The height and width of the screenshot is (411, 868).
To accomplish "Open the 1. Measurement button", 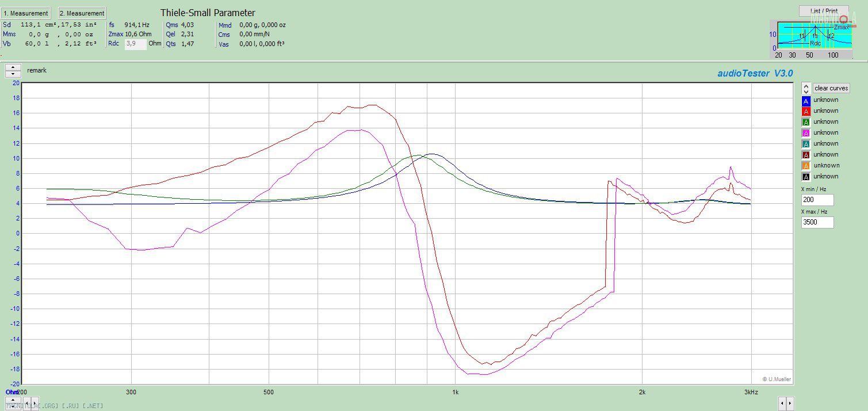I will click(26, 13).
